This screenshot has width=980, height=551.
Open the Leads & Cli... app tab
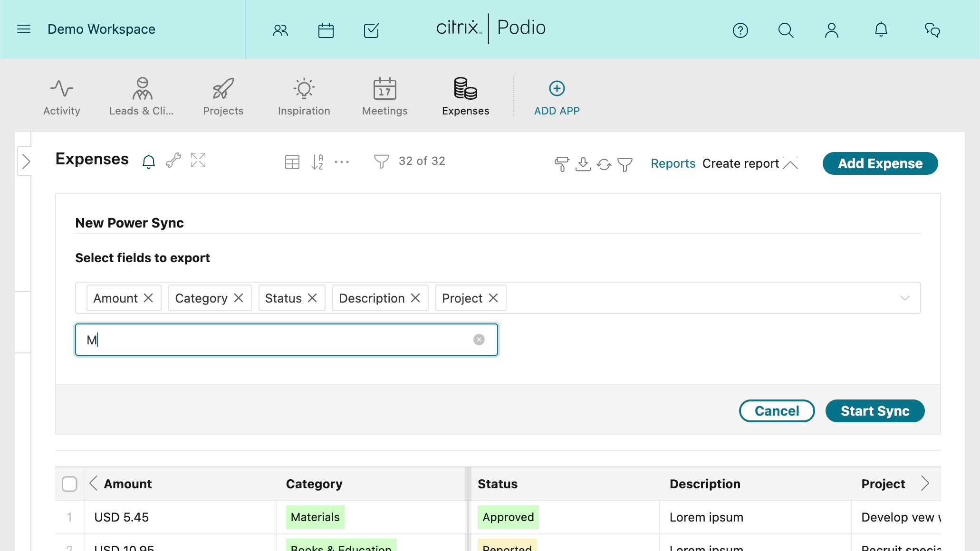pos(142,97)
